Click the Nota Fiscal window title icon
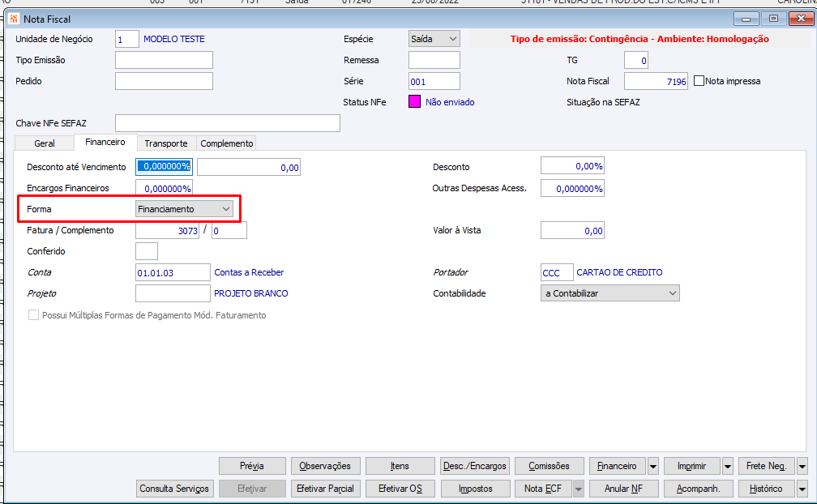The width and height of the screenshot is (817, 504). coord(14,19)
